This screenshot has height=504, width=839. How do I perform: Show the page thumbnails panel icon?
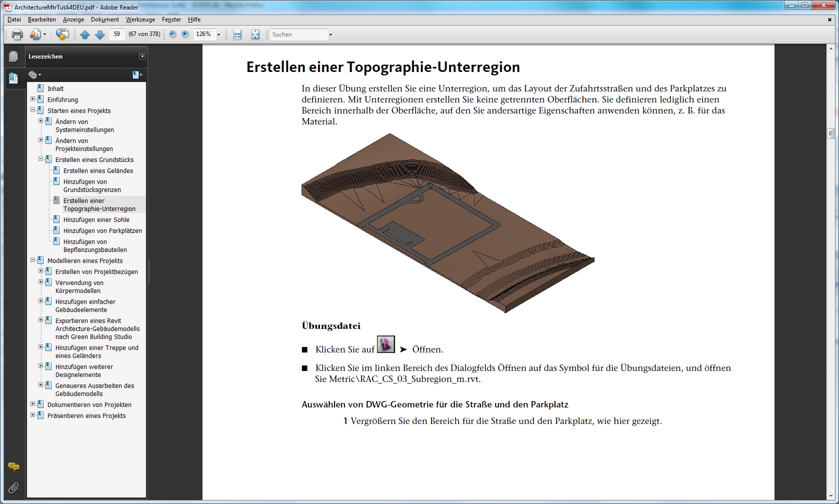click(13, 56)
